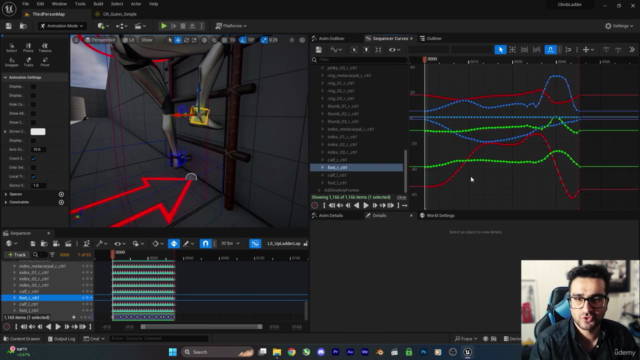Open Content Drawer
The width and height of the screenshot is (640, 360).
coord(22,339)
